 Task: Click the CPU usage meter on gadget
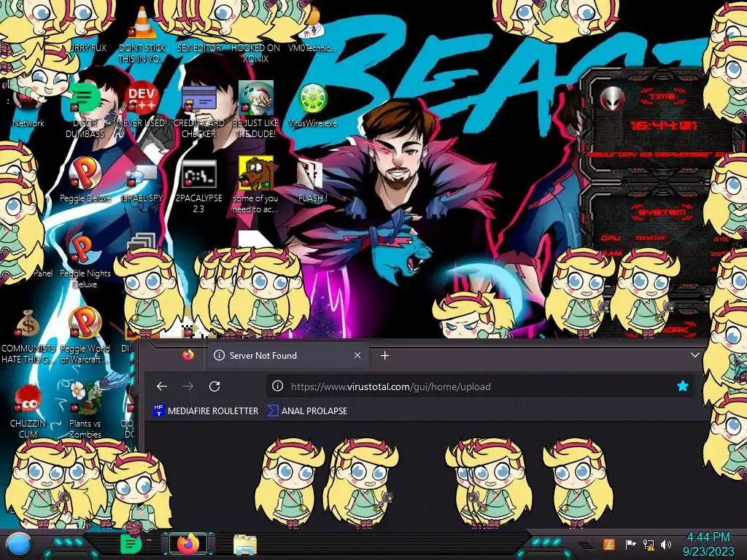tap(664, 238)
